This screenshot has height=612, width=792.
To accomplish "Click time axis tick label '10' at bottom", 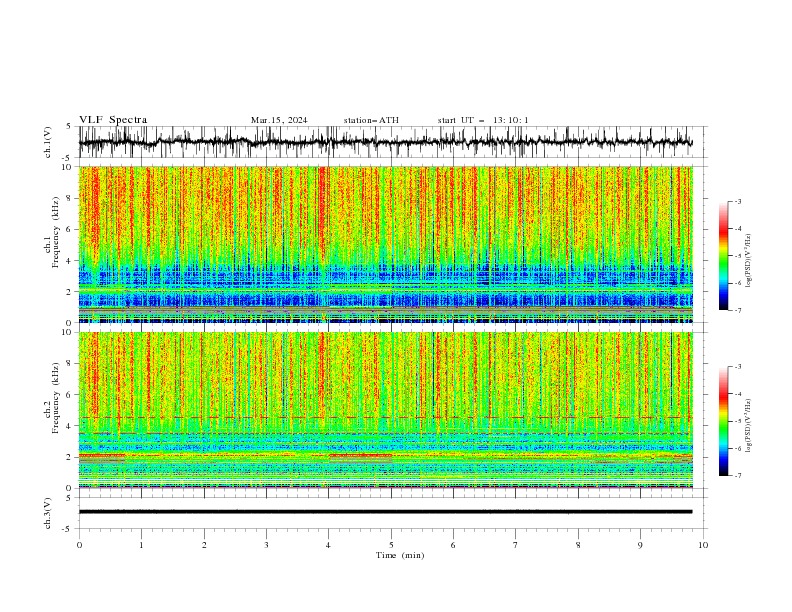I will [x=703, y=545].
